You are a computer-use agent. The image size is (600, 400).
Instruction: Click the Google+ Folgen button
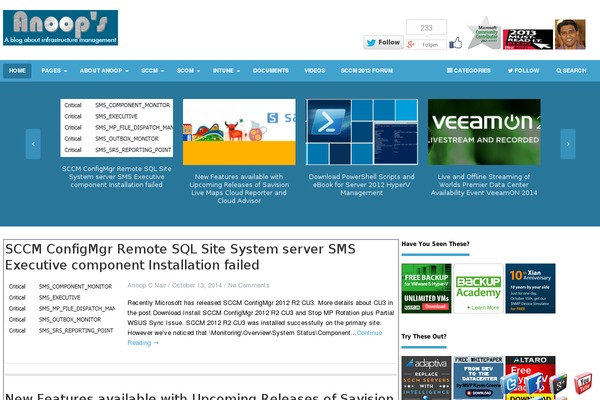(x=426, y=45)
